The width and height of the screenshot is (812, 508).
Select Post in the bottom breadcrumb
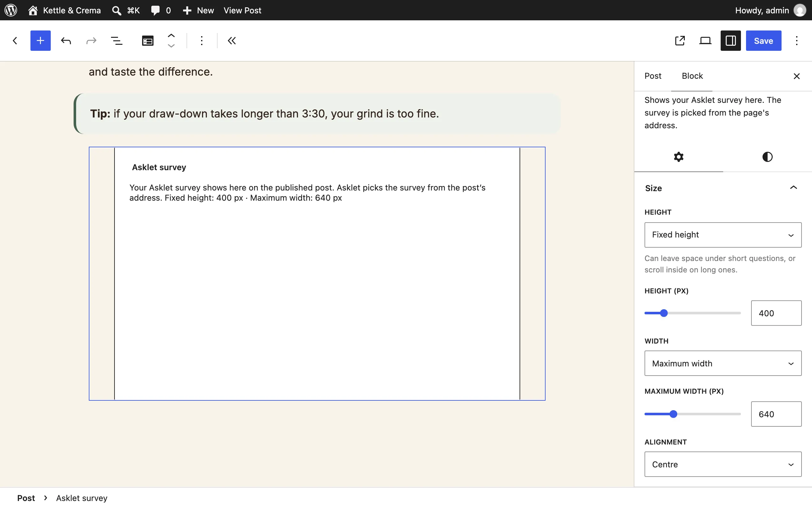pos(26,498)
